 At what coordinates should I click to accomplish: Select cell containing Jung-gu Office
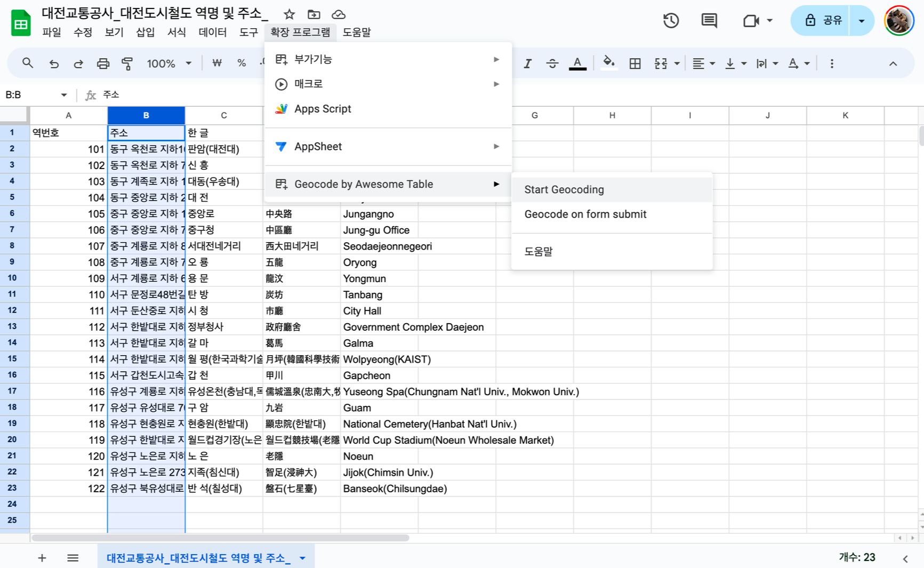pos(380,230)
